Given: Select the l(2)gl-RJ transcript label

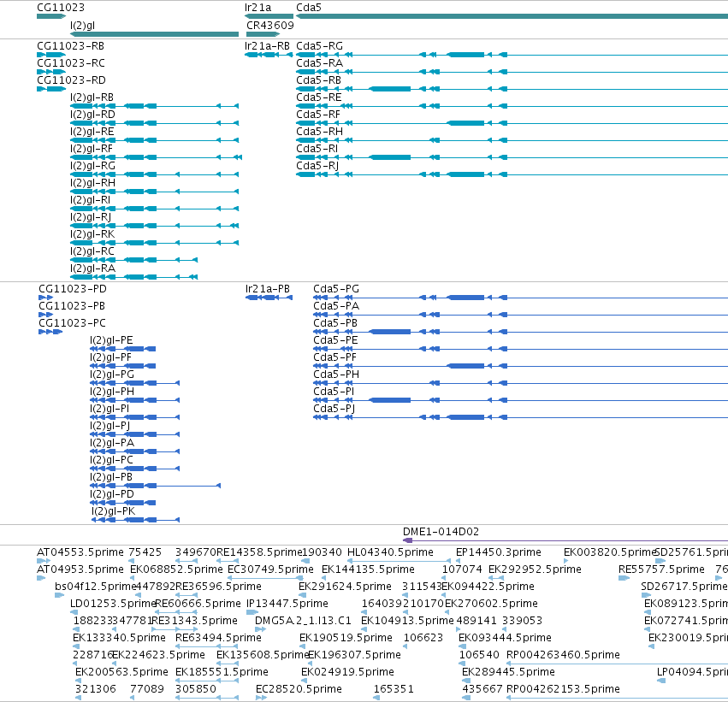Looking at the screenshot, I should 91,217.
